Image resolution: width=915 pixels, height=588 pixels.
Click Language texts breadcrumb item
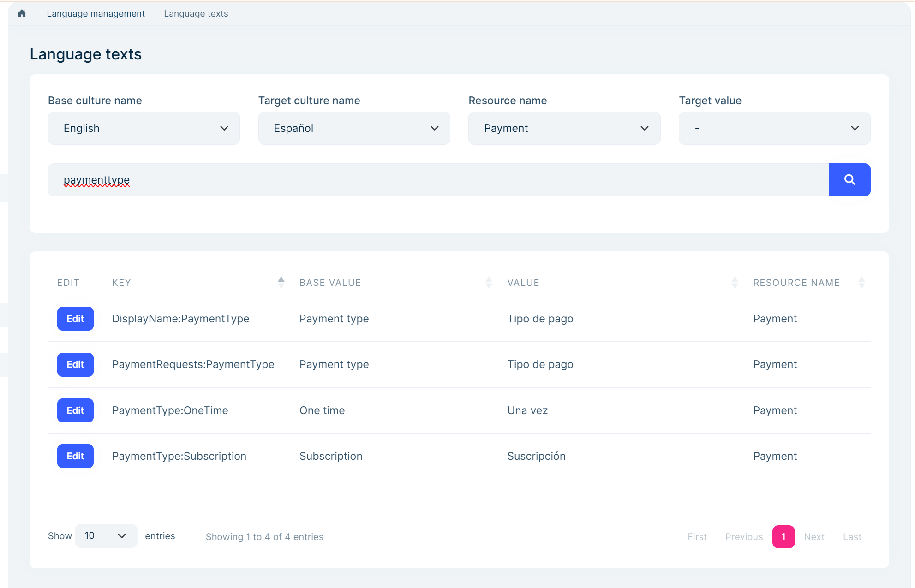click(x=196, y=13)
